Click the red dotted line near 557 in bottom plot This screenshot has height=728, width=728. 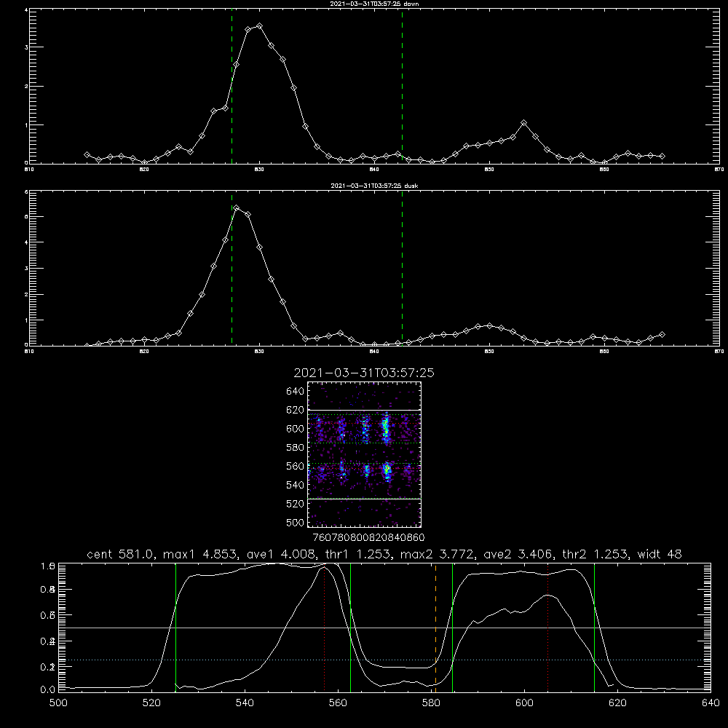(324, 627)
